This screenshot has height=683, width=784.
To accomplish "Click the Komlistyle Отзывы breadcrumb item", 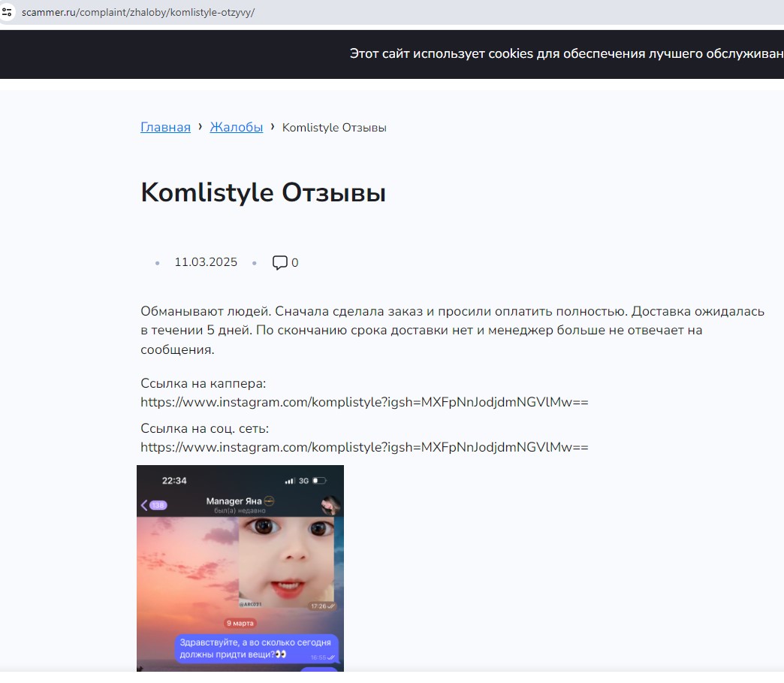I will click(334, 128).
